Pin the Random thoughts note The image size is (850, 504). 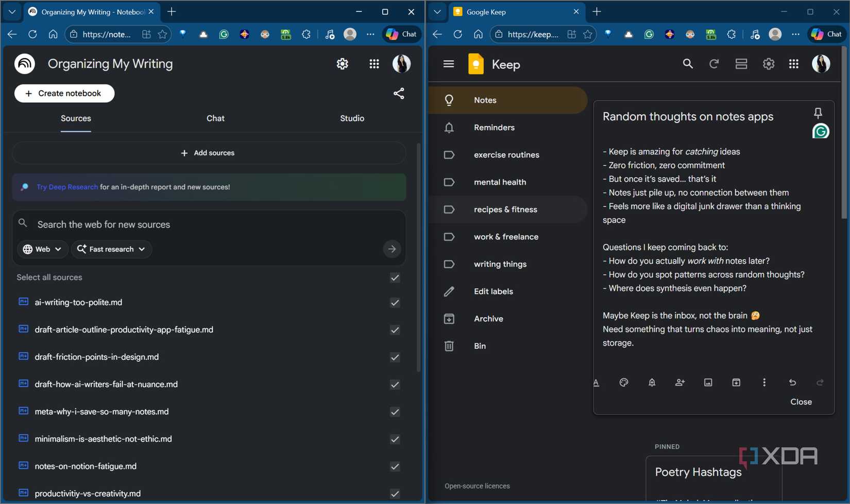[x=818, y=113]
